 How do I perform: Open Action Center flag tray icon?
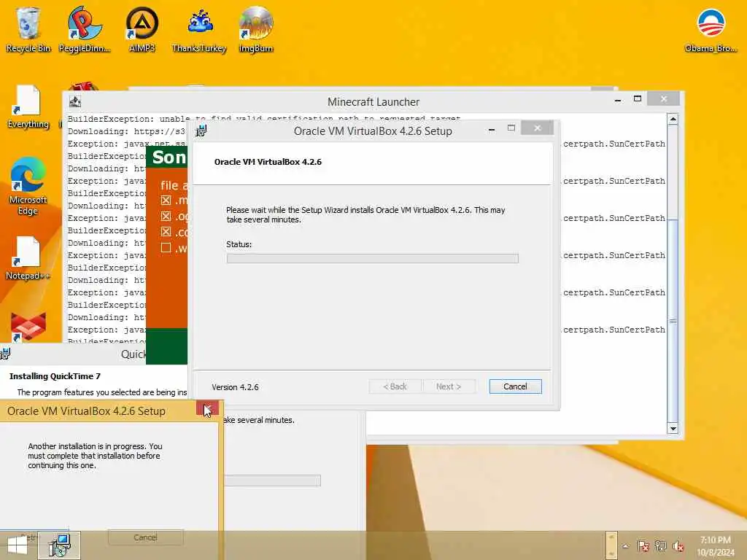tap(643, 546)
